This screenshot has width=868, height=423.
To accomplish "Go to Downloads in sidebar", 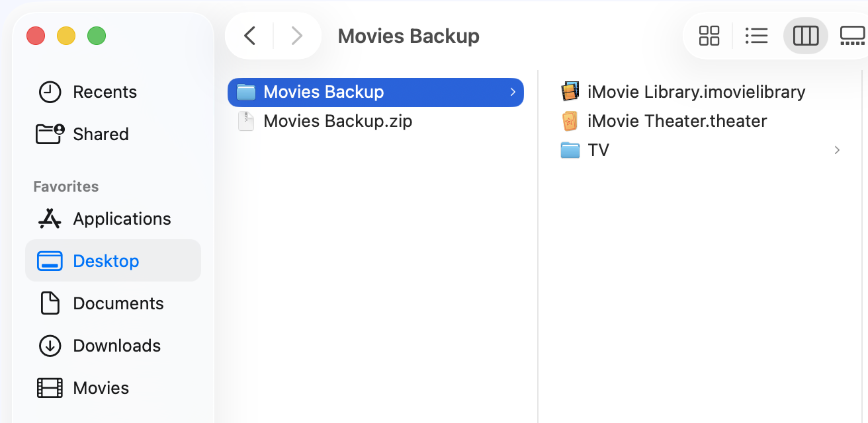I will click(116, 346).
